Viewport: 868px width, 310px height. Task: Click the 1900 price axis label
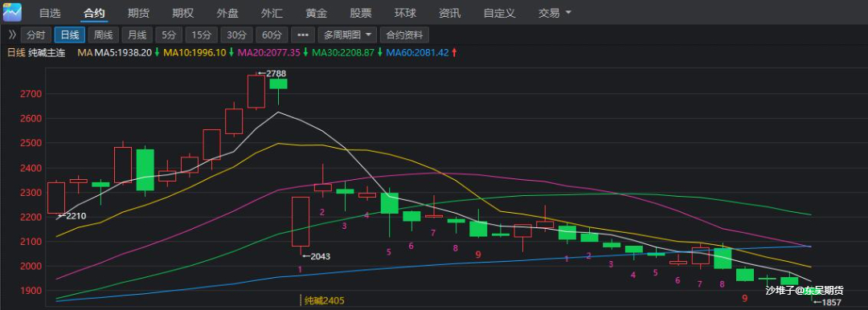tap(32, 291)
